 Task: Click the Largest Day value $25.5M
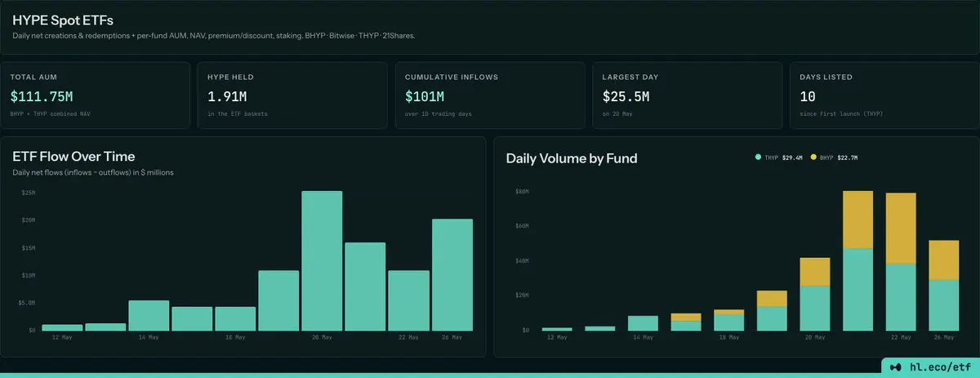point(626,96)
